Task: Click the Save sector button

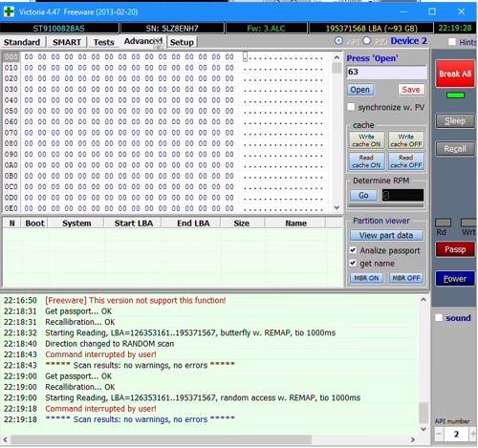Action: point(411,90)
